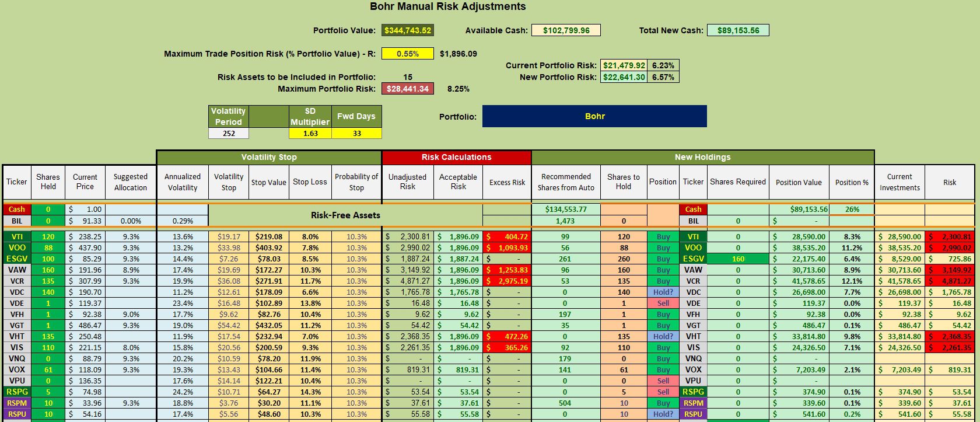980x422 pixels.
Task: Click BIL recommended shares 1,473
Action: 566,221
